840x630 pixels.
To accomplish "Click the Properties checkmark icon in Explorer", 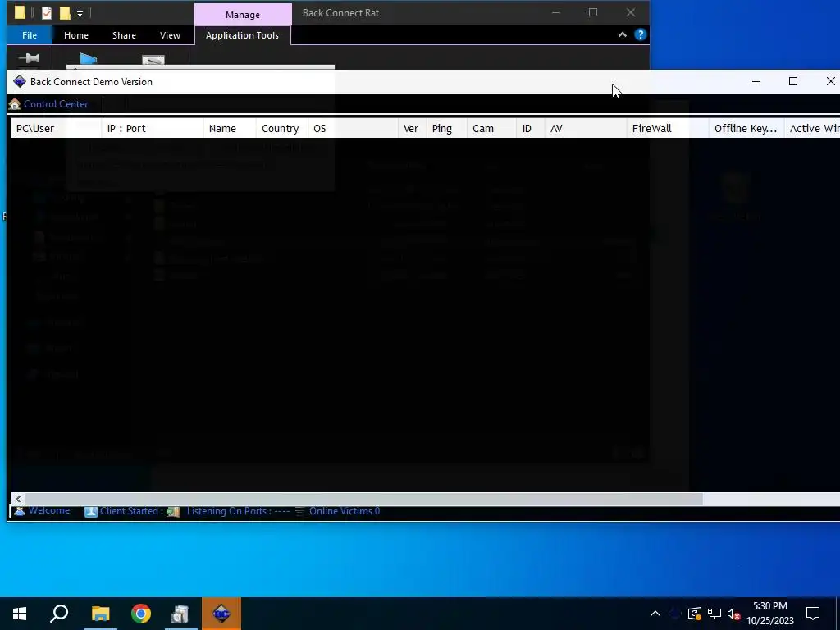I will point(47,12).
